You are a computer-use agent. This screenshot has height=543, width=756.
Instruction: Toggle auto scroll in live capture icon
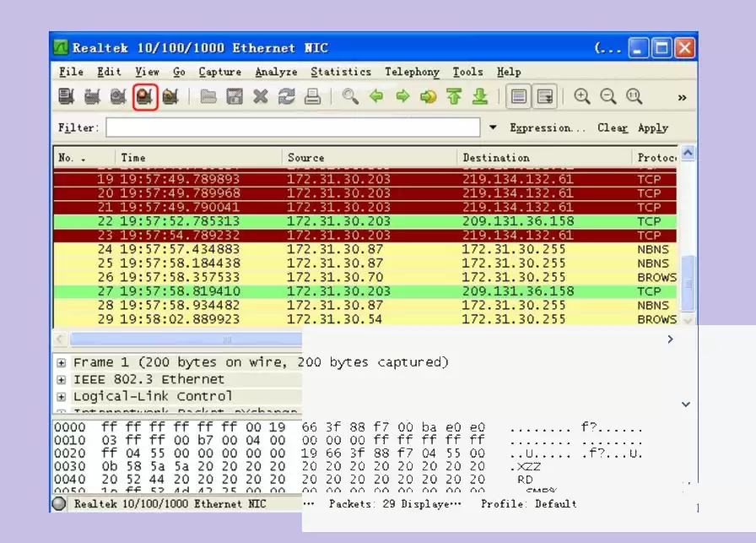545,96
